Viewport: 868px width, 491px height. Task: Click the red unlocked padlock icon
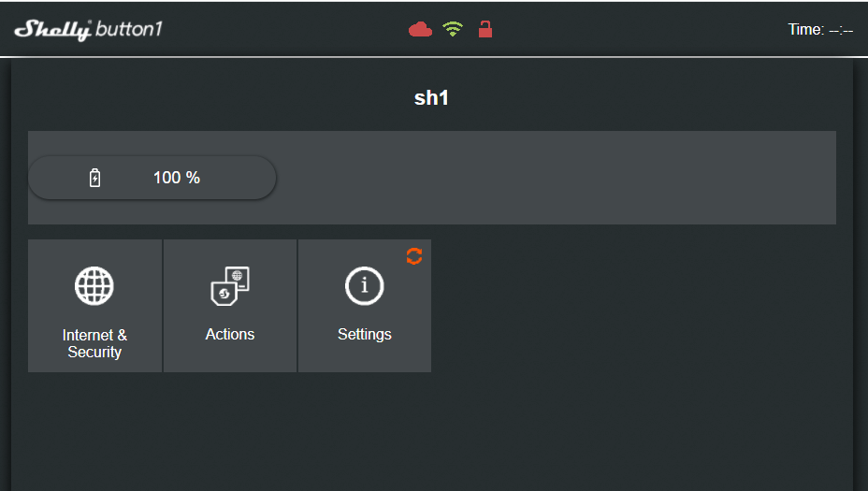pos(485,29)
